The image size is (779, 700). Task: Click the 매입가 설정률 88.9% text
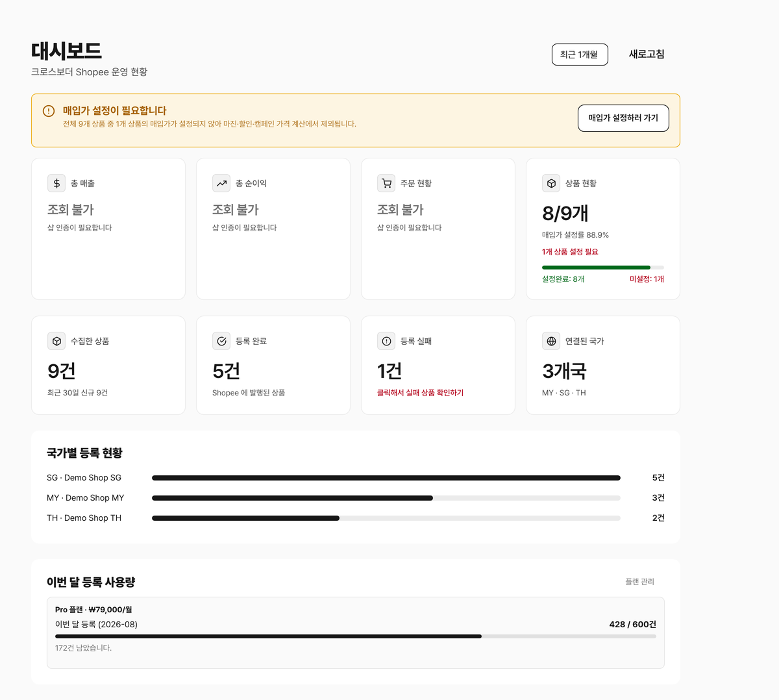tap(575, 235)
